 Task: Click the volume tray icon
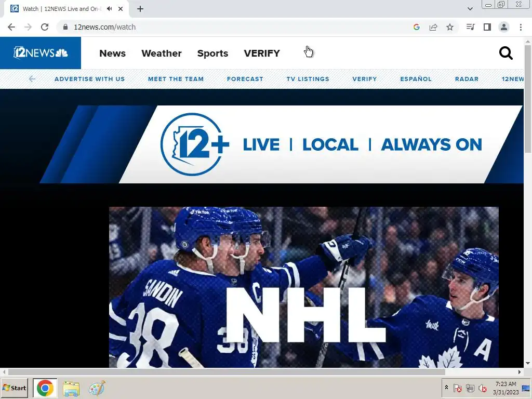coord(482,388)
